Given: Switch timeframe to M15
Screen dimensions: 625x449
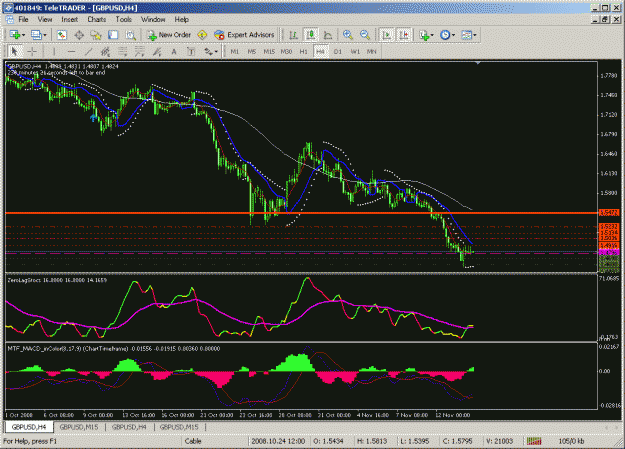Looking at the screenshot, I should point(269,51).
